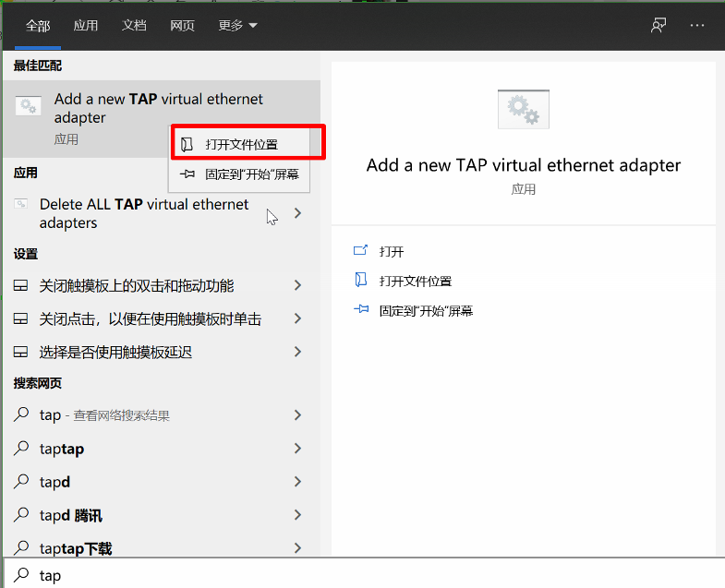Click search icon next to taptap suggestion
725x588 pixels.
point(22,449)
